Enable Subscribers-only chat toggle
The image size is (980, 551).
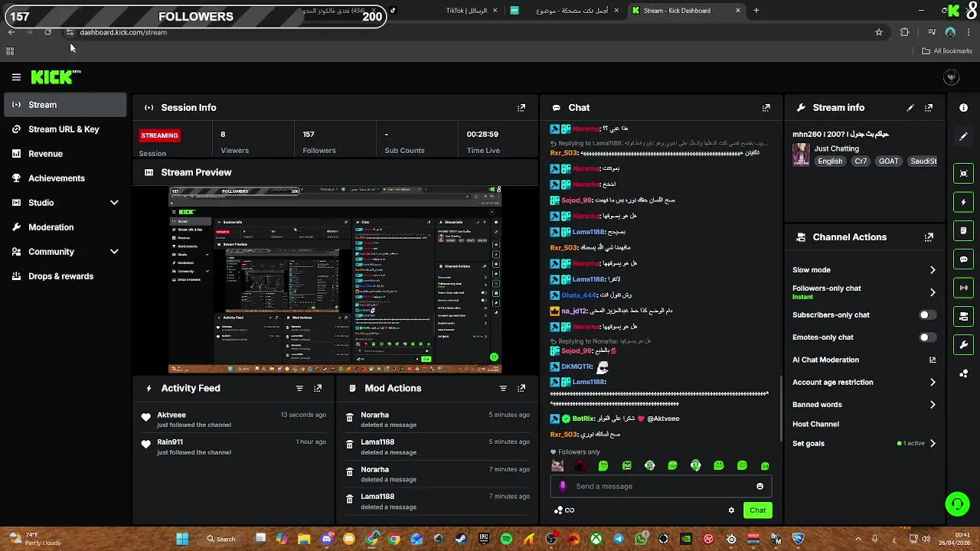pos(927,315)
